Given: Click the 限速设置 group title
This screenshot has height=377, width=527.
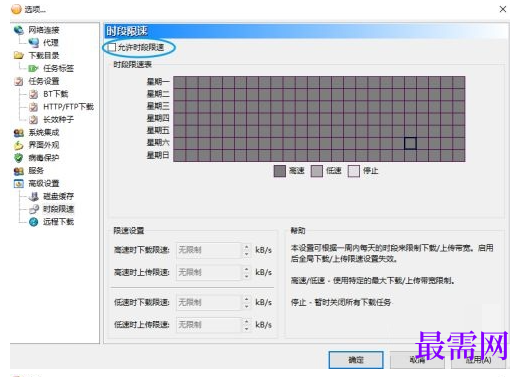Looking at the screenshot, I should point(129,231).
